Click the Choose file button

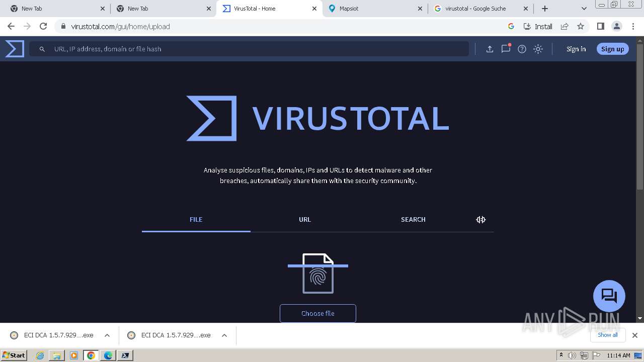pyautogui.click(x=318, y=313)
